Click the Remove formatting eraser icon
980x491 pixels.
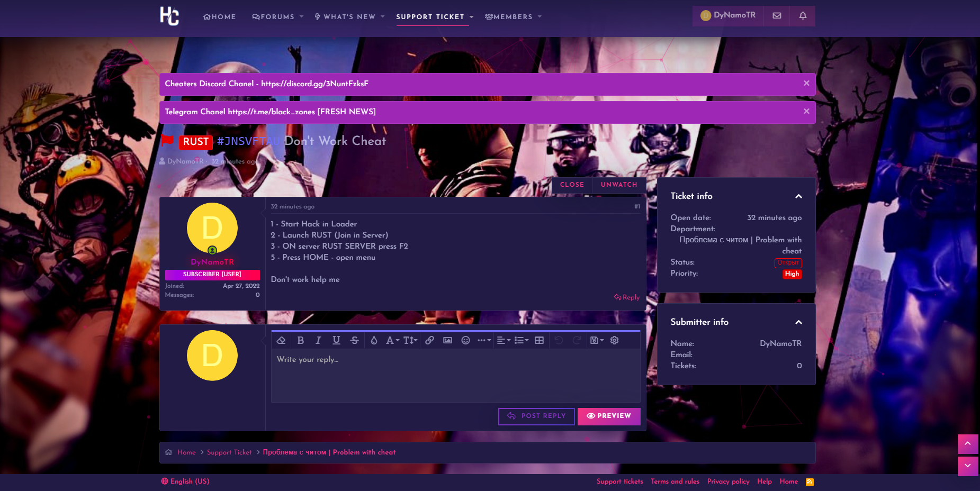click(x=281, y=340)
